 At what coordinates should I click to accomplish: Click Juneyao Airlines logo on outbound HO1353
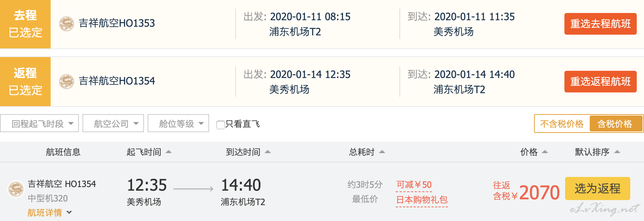click(x=67, y=24)
